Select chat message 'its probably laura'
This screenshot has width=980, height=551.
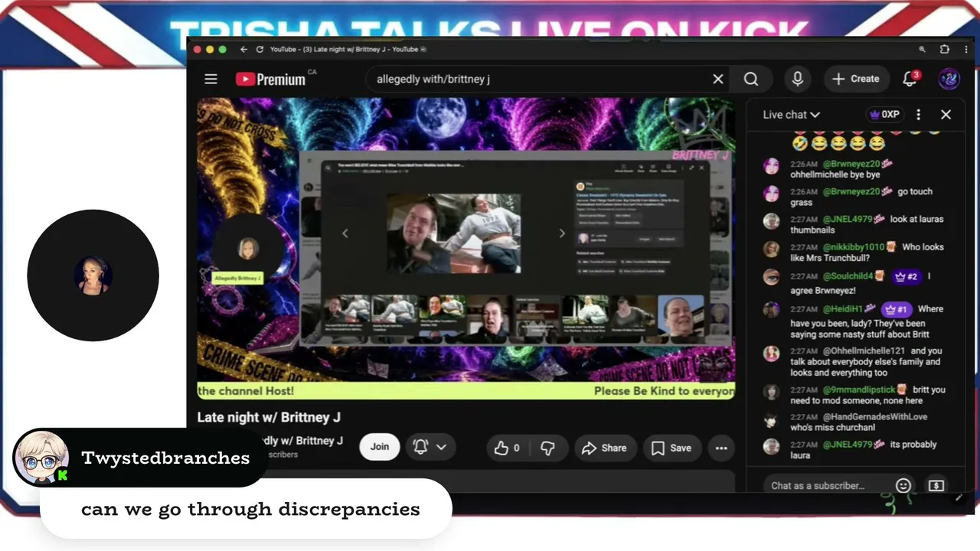click(x=864, y=450)
